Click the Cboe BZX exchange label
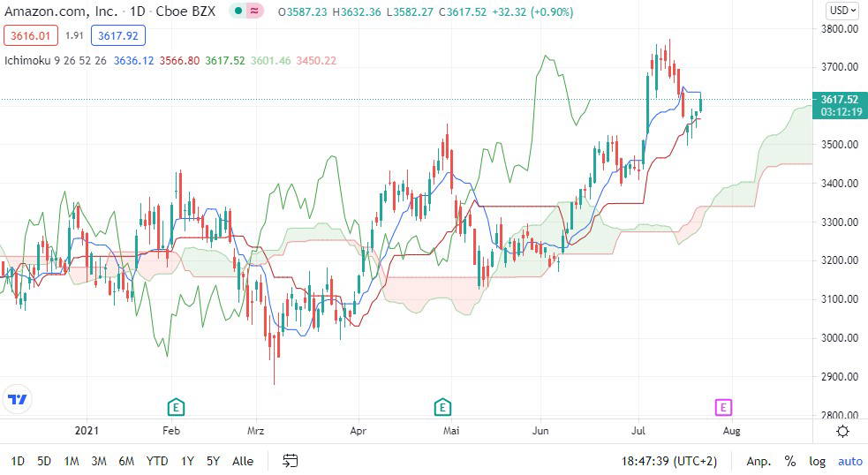868x475 pixels. coord(185,11)
